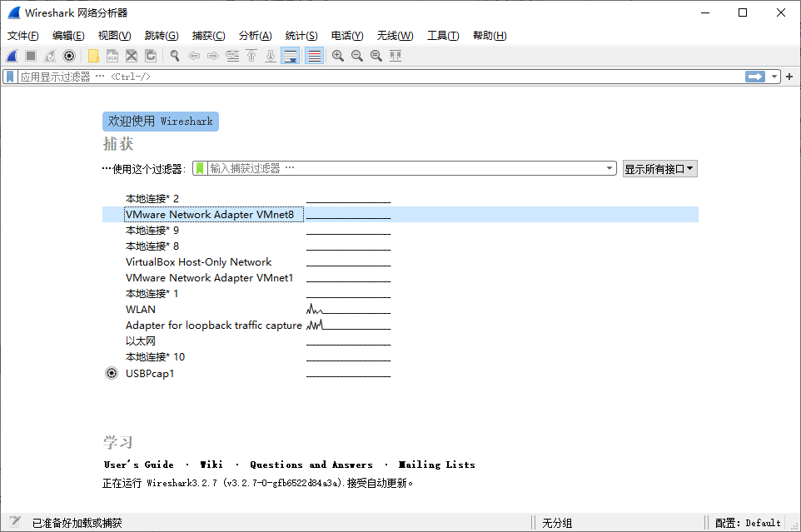Open the Wiki link
The height and width of the screenshot is (532, 801).
(211, 465)
